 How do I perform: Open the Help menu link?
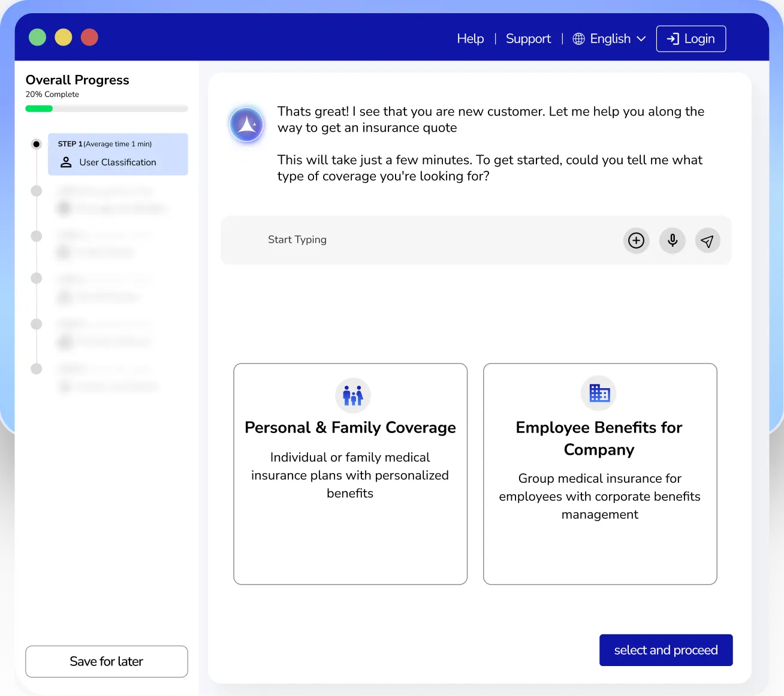tap(471, 39)
